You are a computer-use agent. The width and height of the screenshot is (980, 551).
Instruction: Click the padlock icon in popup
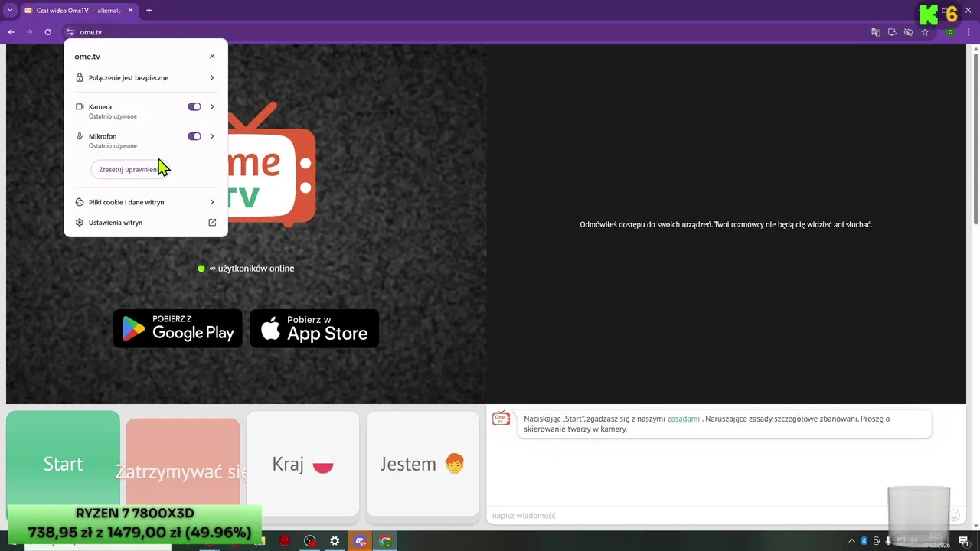80,77
